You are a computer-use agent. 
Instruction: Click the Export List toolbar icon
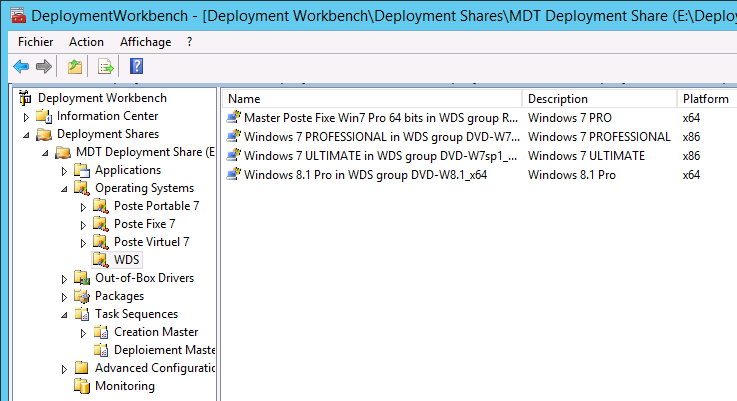(x=105, y=67)
